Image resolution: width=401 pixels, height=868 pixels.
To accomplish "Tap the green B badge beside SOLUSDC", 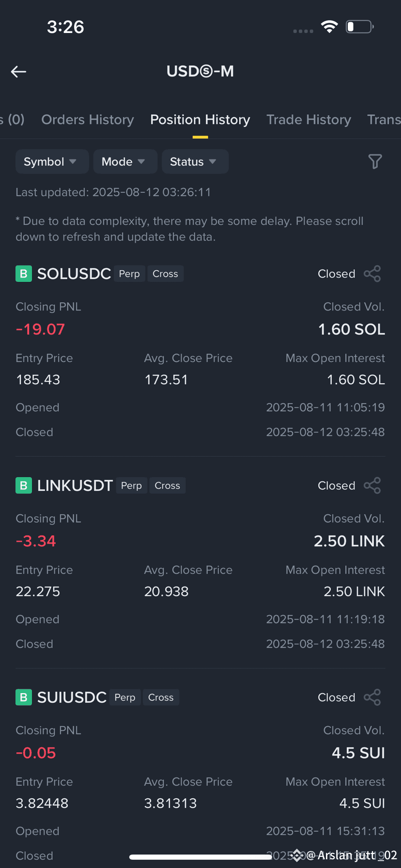I will [24, 274].
